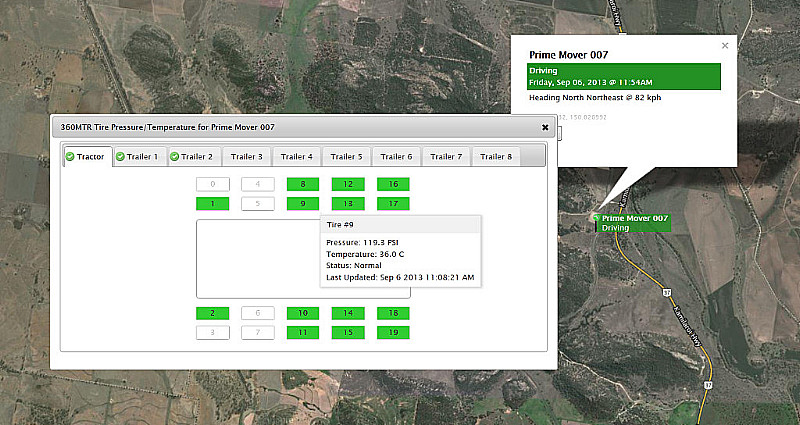Click tire 14 green indicator
The width and height of the screenshot is (800, 425).
pyautogui.click(x=348, y=313)
